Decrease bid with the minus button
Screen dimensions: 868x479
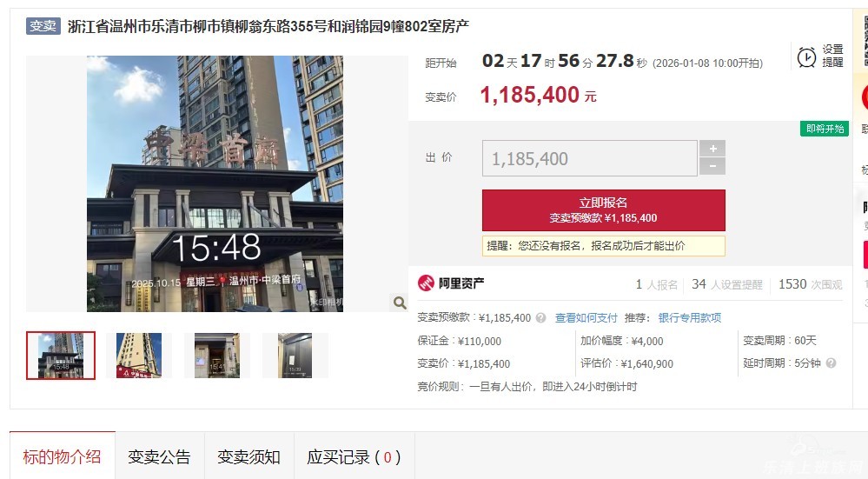[712, 166]
